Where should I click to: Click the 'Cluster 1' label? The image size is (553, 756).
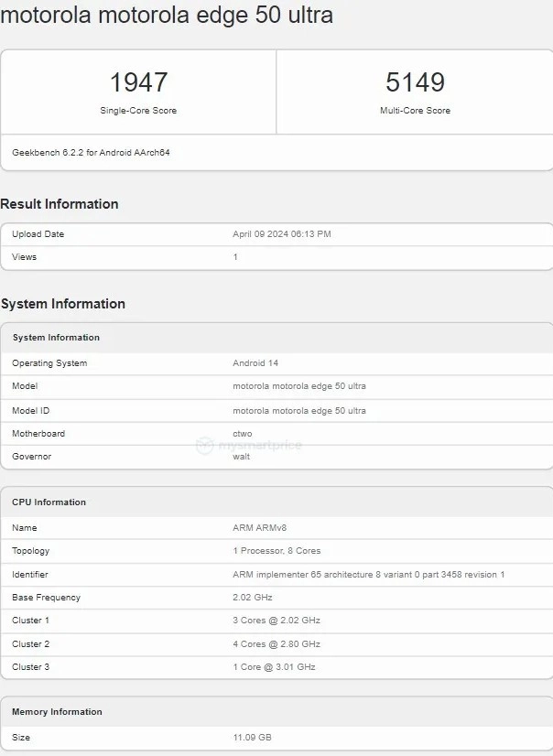(31, 620)
